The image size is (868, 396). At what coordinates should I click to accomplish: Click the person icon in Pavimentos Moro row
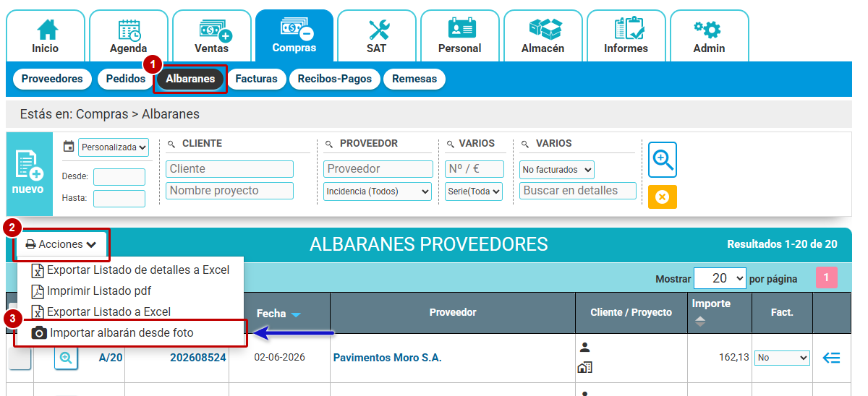pos(585,348)
